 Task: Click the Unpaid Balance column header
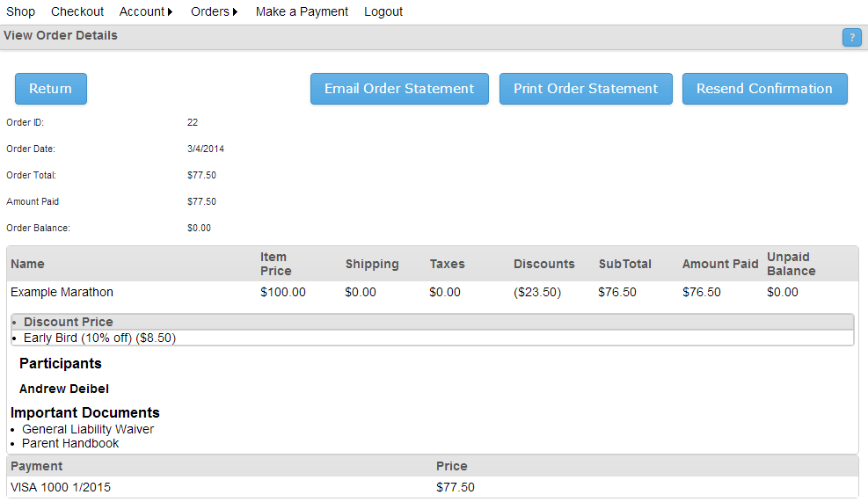(791, 264)
